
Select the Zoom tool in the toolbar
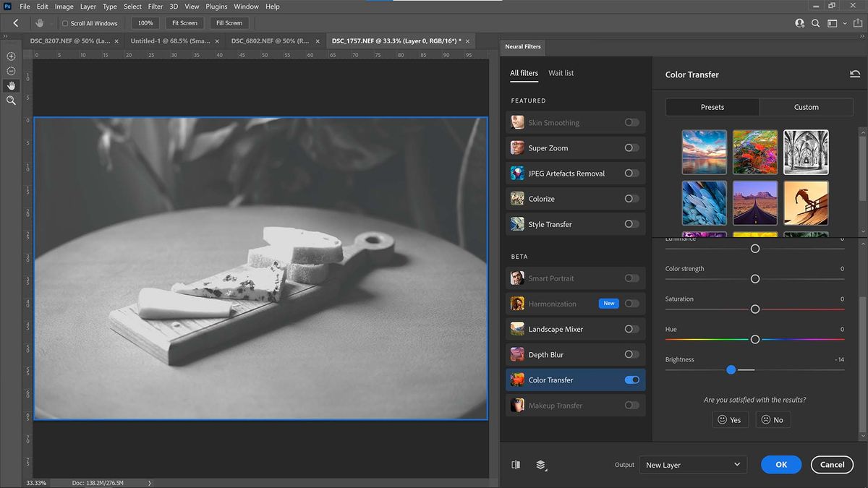(11, 100)
